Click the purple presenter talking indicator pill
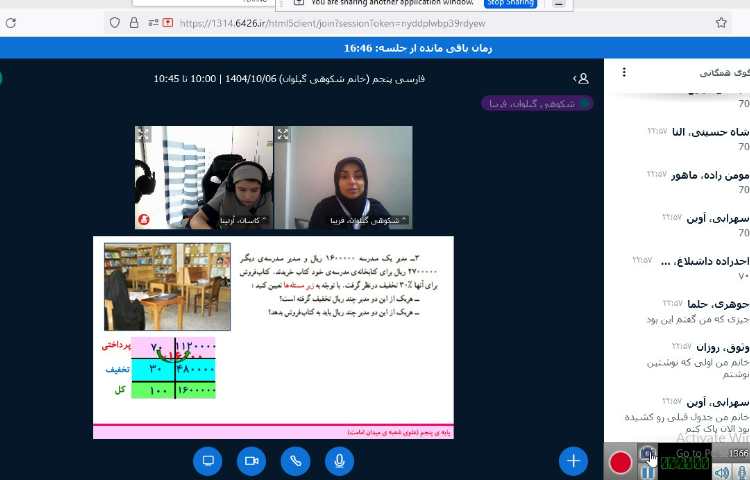The image size is (750, 480). 537,103
